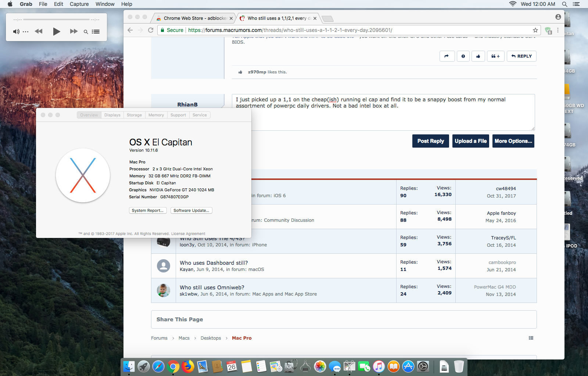The width and height of the screenshot is (588, 376).
Task: Open the Help menu
Action: (x=127, y=4)
